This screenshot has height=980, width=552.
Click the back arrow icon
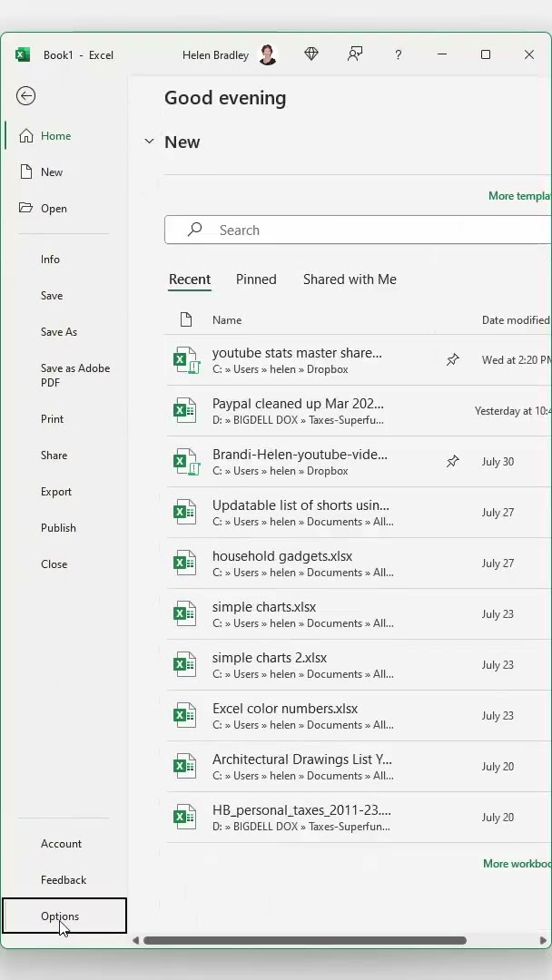point(25,95)
